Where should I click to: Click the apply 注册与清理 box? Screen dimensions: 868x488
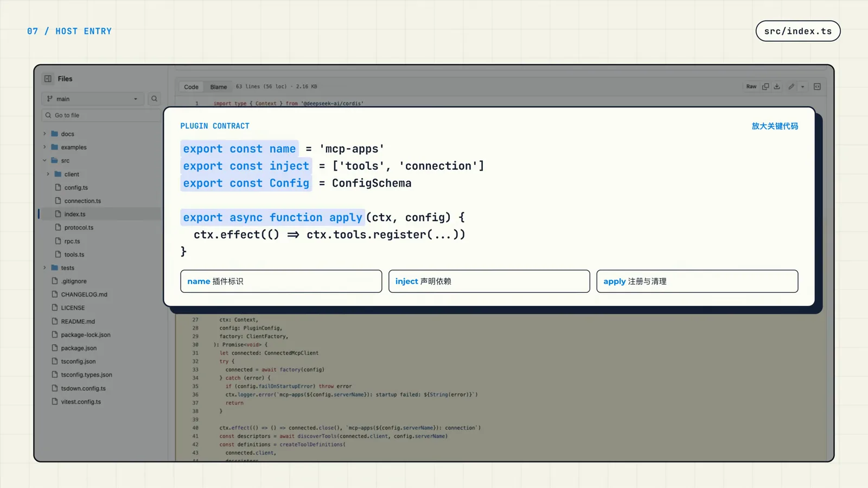point(697,281)
